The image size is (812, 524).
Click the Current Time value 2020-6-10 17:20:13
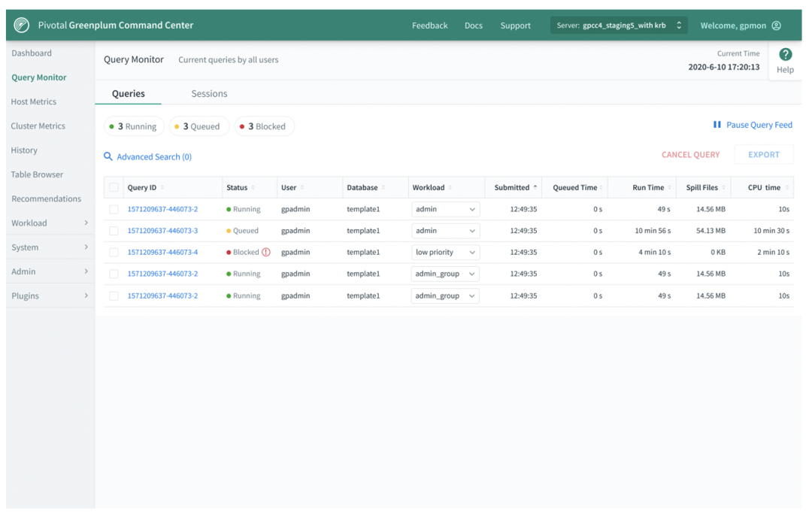[x=724, y=67]
